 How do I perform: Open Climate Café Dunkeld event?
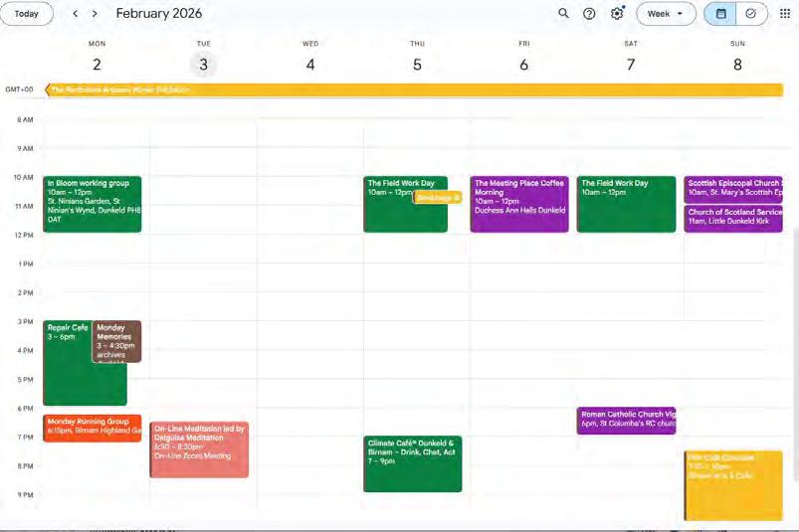[x=413, y=463]
